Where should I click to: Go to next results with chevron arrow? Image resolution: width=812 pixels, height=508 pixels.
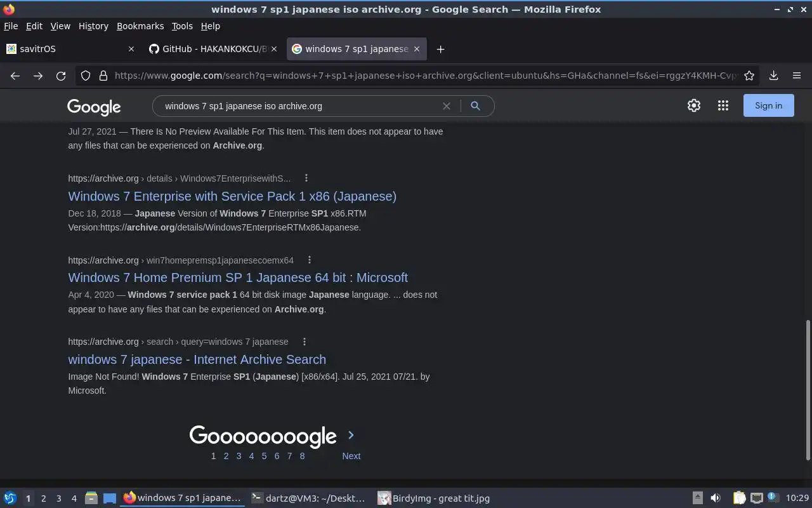[351, 436]
